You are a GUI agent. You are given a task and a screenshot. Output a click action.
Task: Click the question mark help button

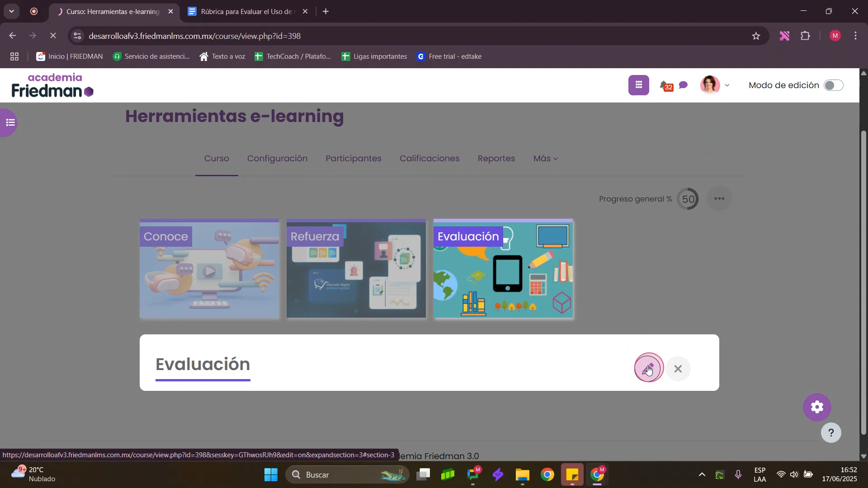point(831,433)
